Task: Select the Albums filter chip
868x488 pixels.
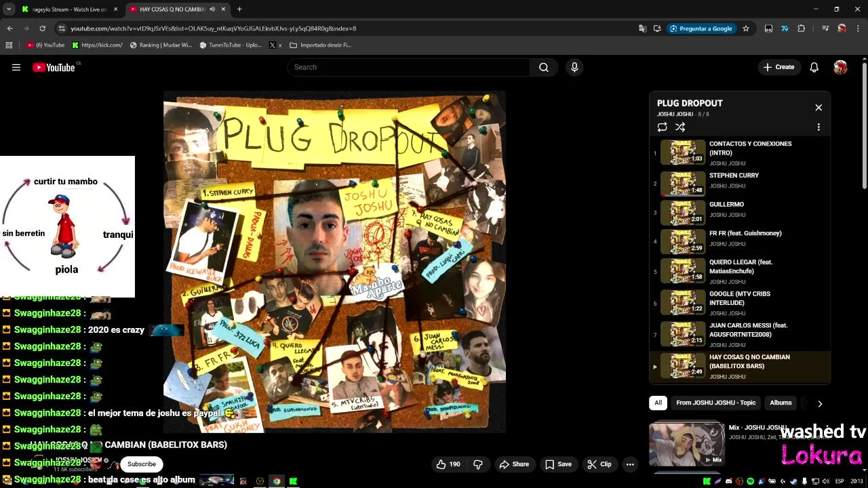Action: pyautogui.click(x=781, y=403)
